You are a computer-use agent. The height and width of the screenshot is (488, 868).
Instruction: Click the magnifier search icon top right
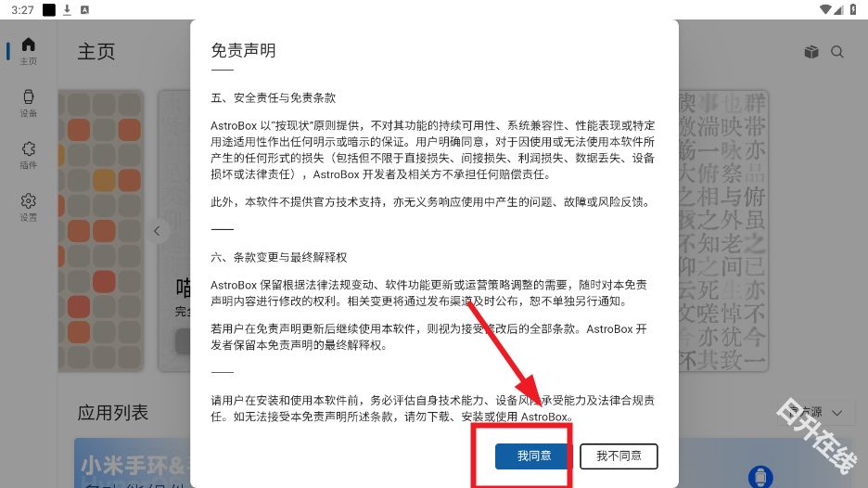point(837,52)
